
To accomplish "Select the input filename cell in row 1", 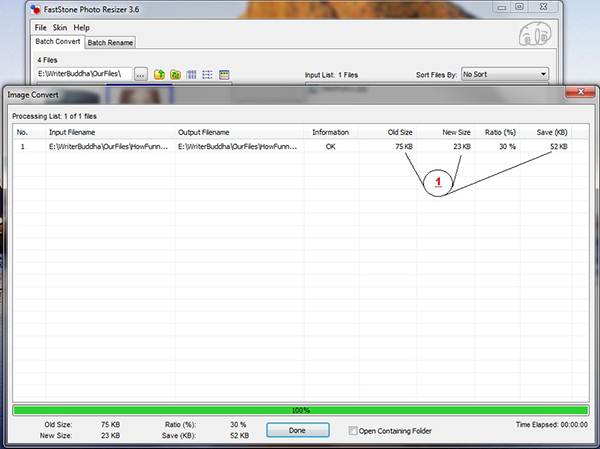I will pos(108,147).
